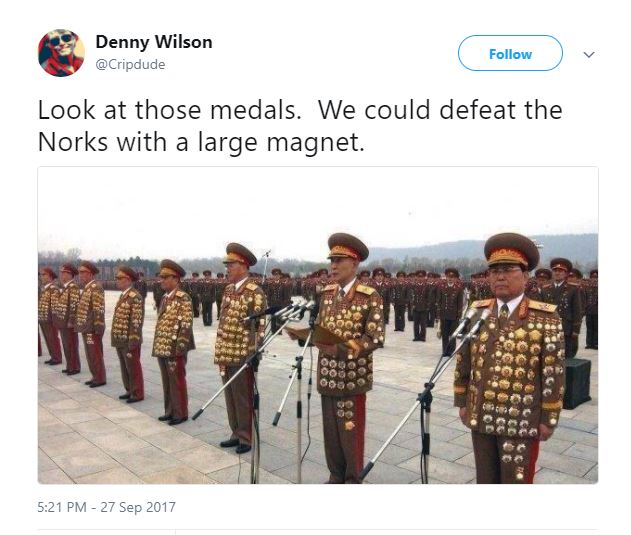The height and width of the screenshot is (535, 631).
Task: Click the Follow button
Action: click(510, 53)
